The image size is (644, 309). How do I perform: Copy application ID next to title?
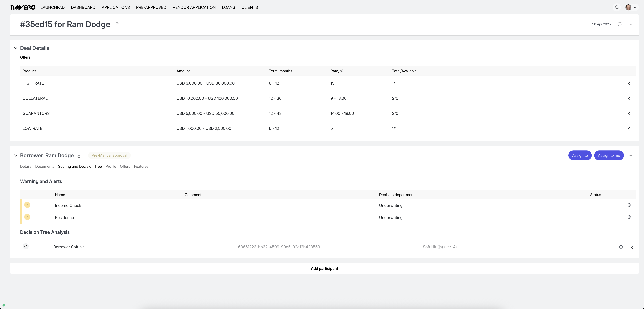117,24
